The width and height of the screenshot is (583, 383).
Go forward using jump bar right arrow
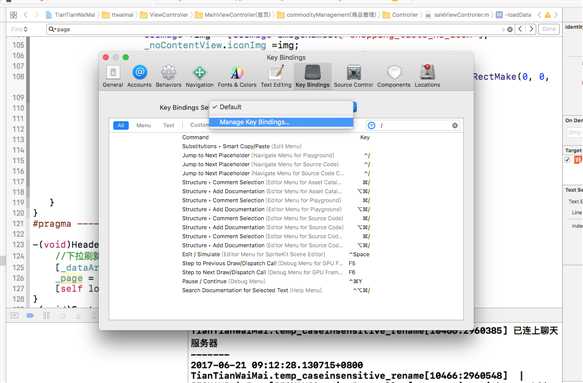click(36, 15)
